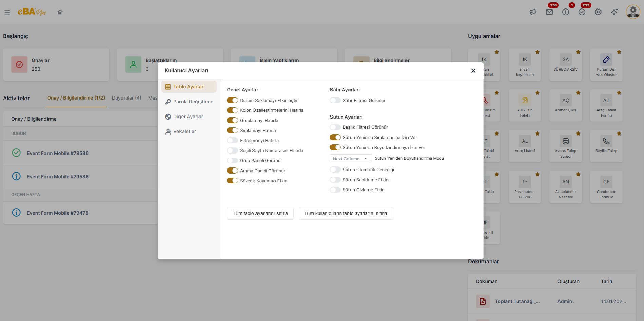Enable Filtrelemeyi Hatırla toggle
The image size is (644, 321).
(x=232, y=141)
